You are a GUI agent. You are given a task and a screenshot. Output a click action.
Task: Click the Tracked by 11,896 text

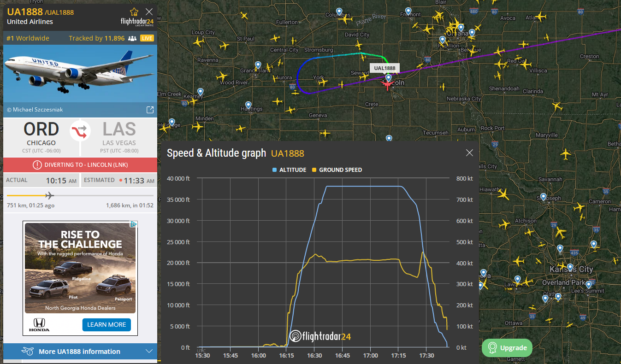point(97,38)
